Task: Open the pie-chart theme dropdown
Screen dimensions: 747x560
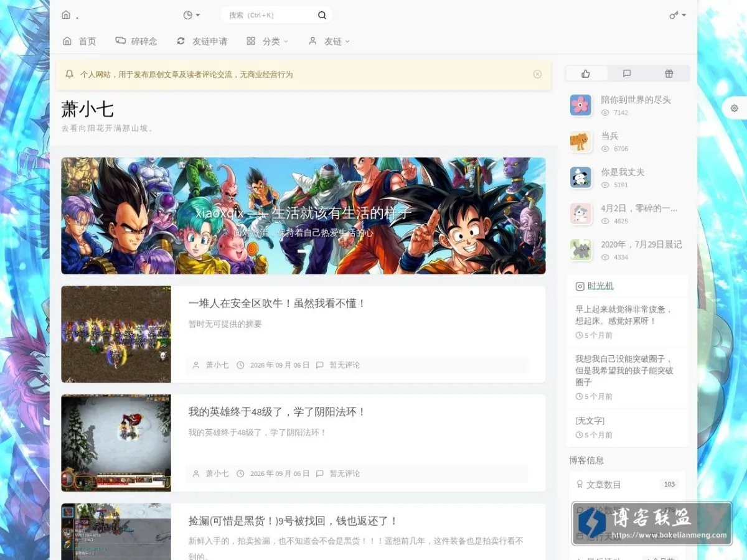Action: click(192, 15)
